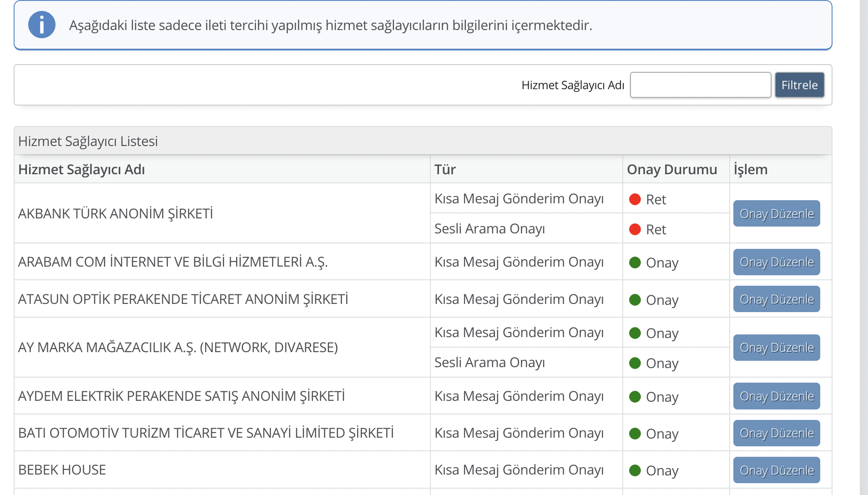Click Onay Düzenle for AYDEM ELEKTRİK
Screen dimensions: 868x495
[x=777, y=396]
